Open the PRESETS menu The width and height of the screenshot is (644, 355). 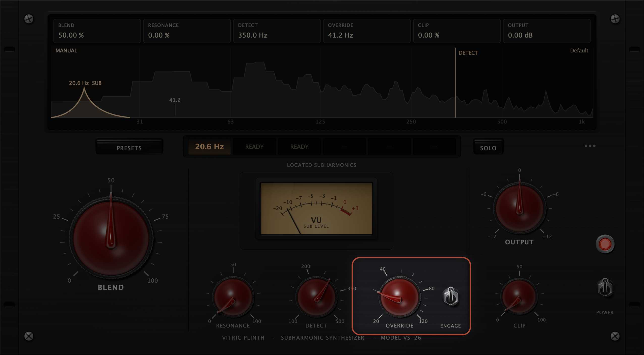(x=129, y=146)
